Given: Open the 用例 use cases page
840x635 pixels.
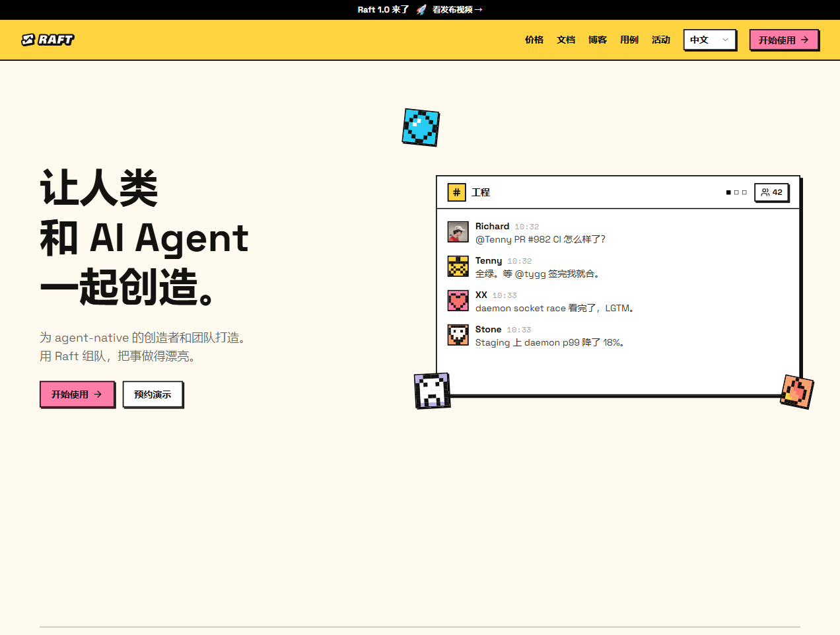Looking at the screenshot, I should click(x=629, y=40).
